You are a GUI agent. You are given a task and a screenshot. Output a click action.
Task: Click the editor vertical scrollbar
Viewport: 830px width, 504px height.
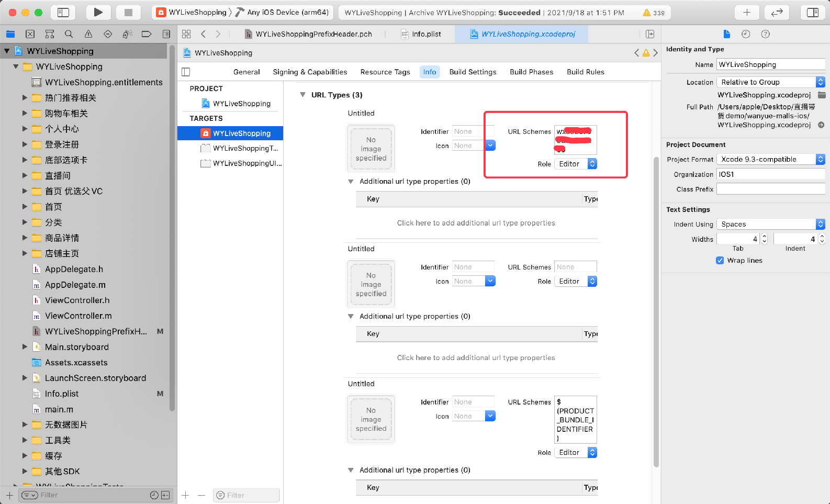[x=656, y=311]
